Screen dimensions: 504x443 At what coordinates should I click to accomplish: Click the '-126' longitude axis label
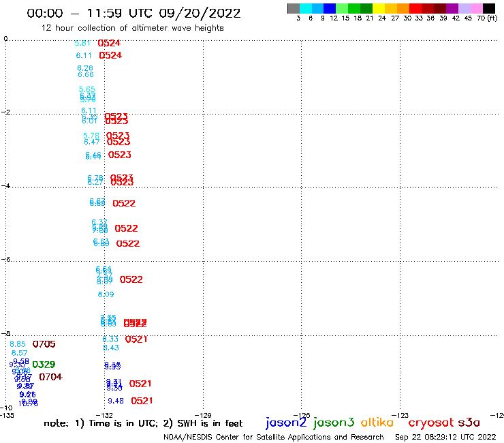click(302, 415)
